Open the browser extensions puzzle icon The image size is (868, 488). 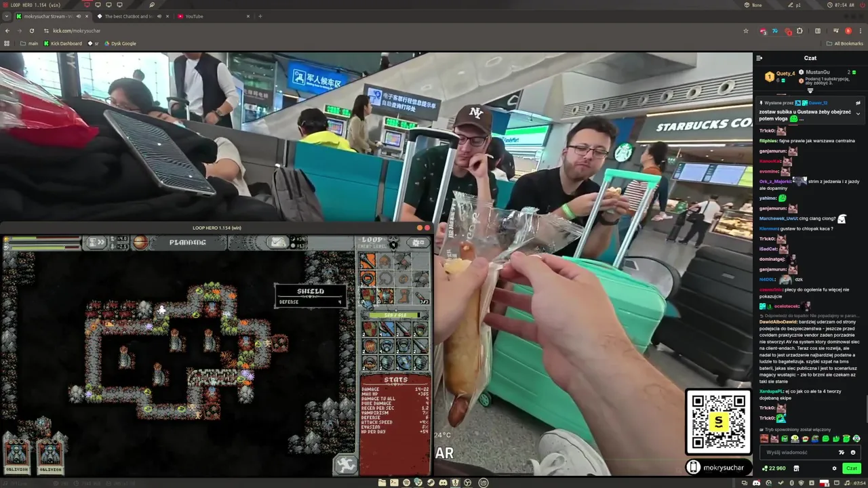(x=800, y=30)
